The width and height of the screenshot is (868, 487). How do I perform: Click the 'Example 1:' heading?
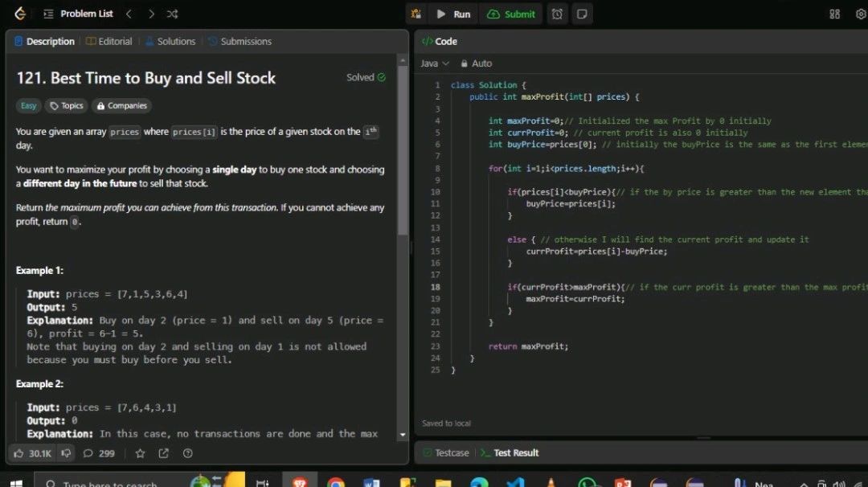pyautogui.click(x=39, y=271)
